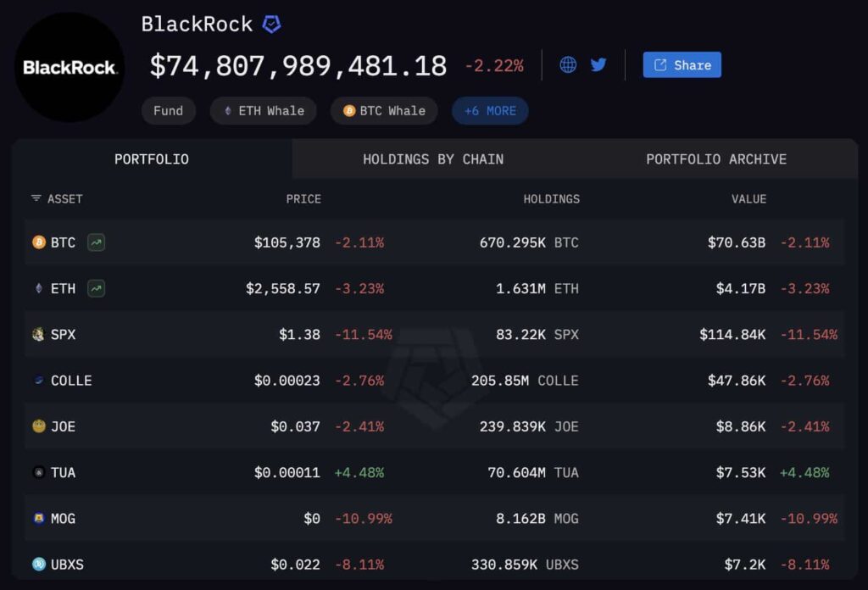Open the Twitter bird icon

tap(598, 64)
